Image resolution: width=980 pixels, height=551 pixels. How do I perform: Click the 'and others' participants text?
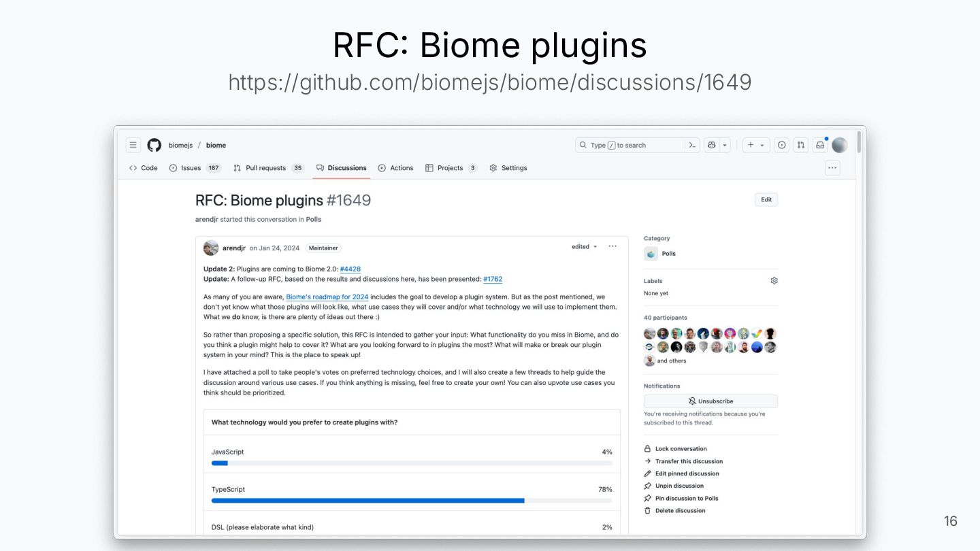point(672,361)
